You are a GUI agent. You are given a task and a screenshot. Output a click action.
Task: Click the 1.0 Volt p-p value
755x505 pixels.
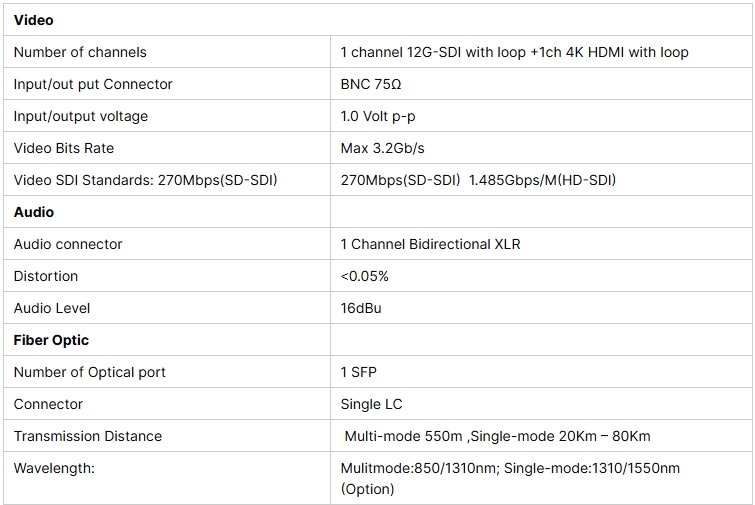click(378, 116)
